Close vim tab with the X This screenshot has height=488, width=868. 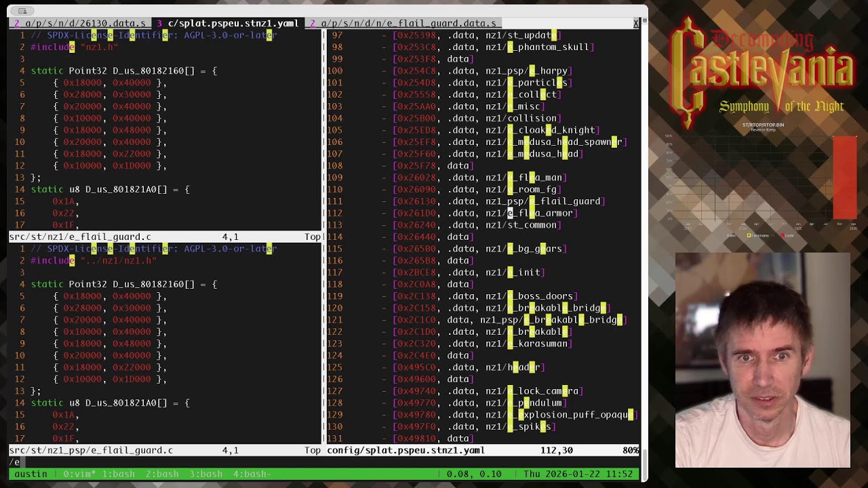pos(635,23)
